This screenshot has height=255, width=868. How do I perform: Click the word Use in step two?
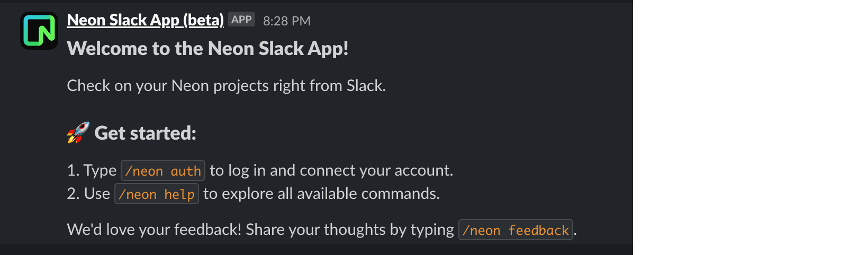point(97,194)
